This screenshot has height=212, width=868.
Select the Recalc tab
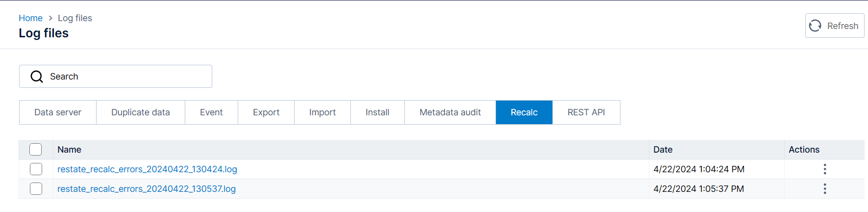524,112
